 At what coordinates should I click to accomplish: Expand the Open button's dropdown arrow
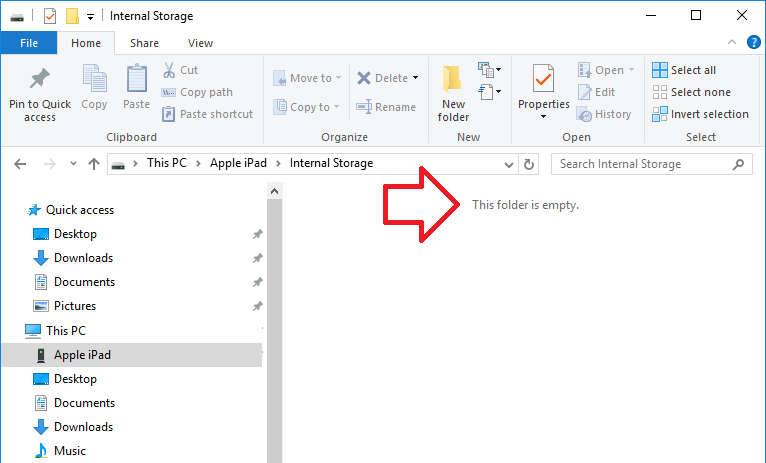[631, 70]
